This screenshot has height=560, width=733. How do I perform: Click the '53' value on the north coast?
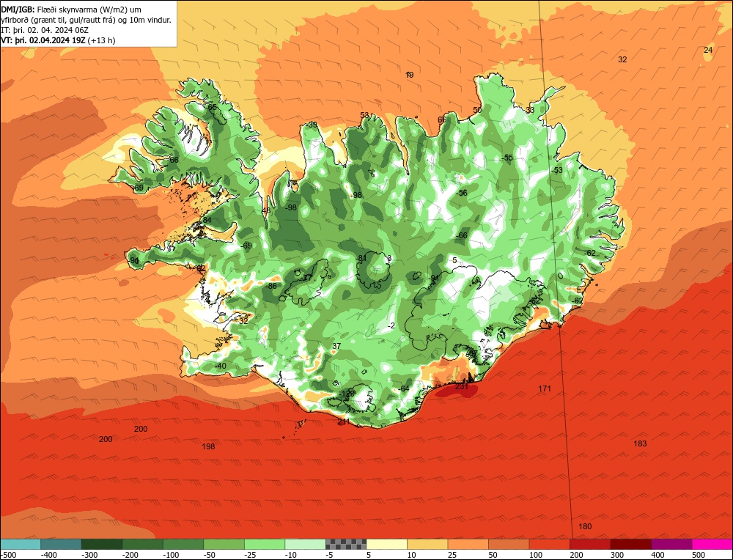(364, 116)
